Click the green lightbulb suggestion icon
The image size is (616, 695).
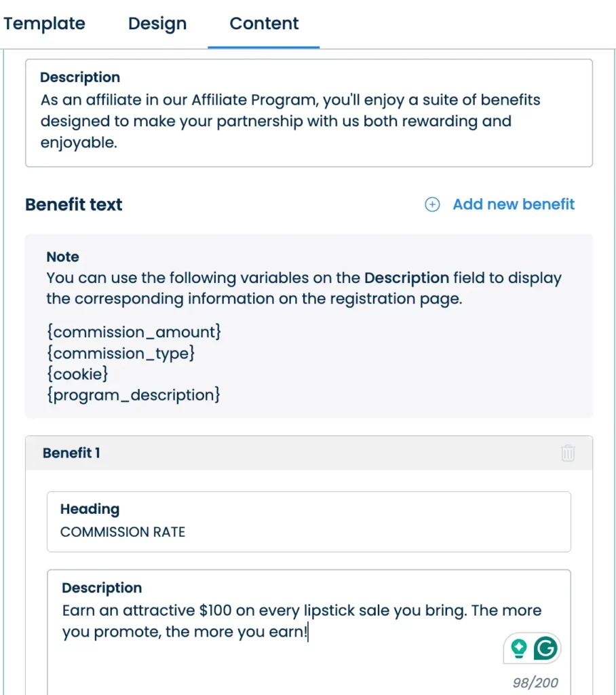(x=519, y=649)
